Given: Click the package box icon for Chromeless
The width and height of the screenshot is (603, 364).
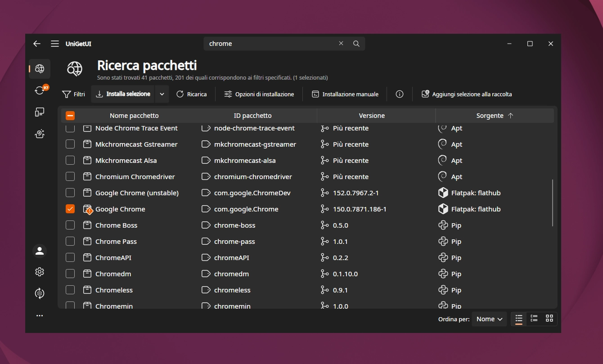Looking at the screenshot, I should (87, 290).
